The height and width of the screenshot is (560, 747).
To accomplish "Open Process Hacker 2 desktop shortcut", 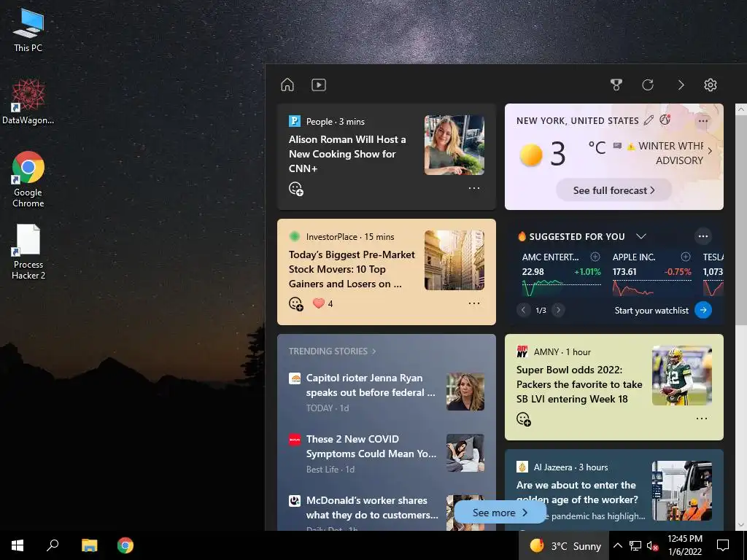I will [x=28, y=252].
